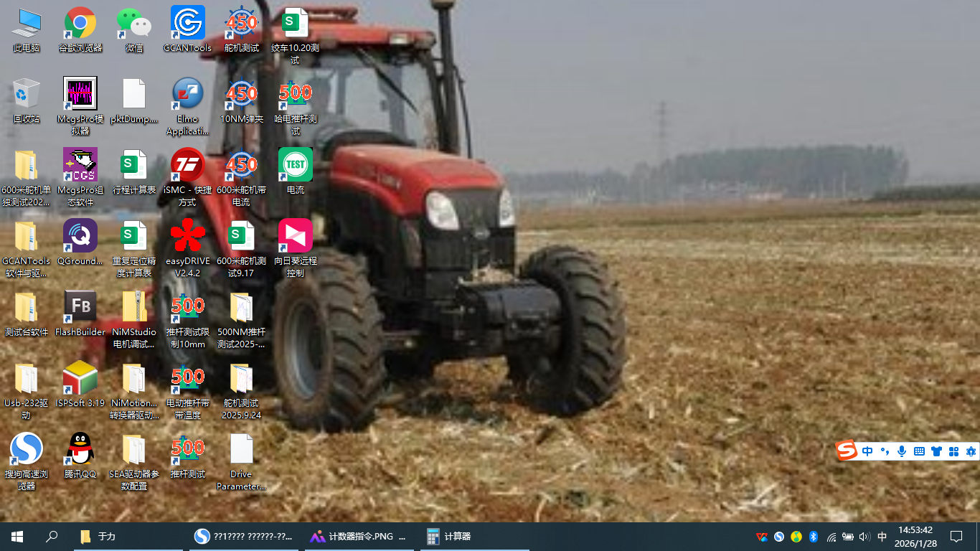This screenshot has width=980, height=551.
Task: Switch to the 计数器指令.PNG taskbar window
Action: pos(359,537)
